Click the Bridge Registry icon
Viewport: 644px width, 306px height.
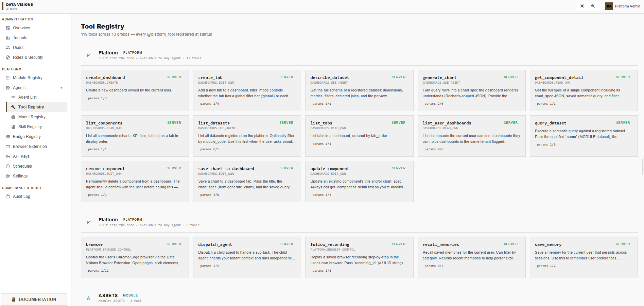tap(8, 137)
